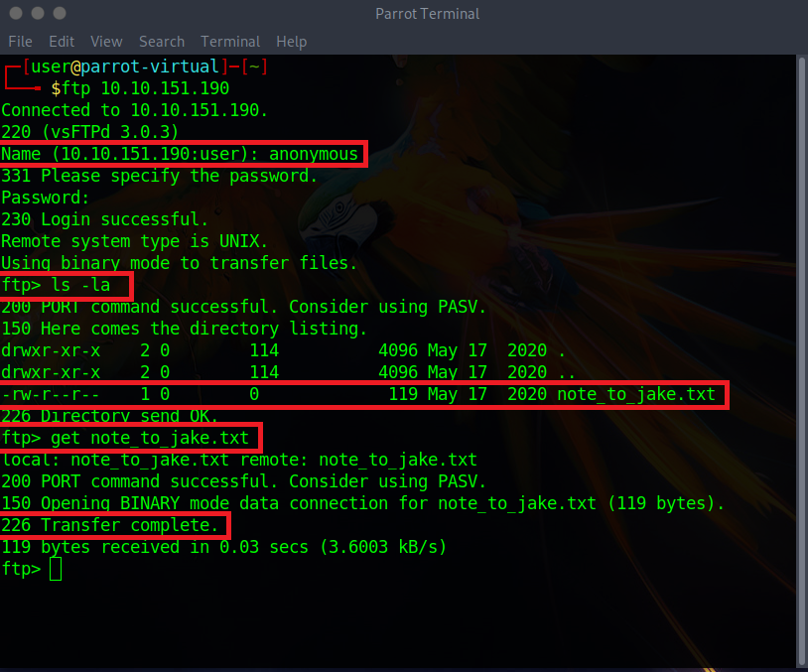Click the 'ftp> ls -la' command line
808x672 pixels.
click(57, 285)
